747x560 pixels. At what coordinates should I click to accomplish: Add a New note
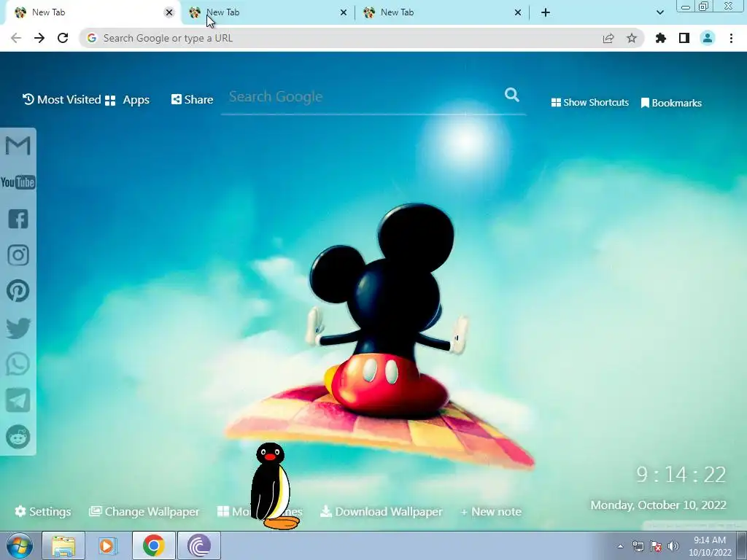(x=491, y=511)
